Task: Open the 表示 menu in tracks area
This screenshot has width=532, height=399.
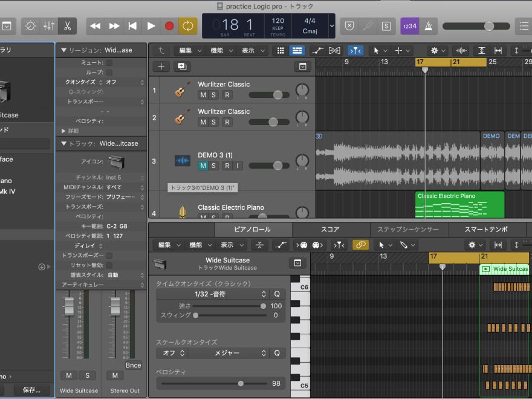Action: (253, 51)
